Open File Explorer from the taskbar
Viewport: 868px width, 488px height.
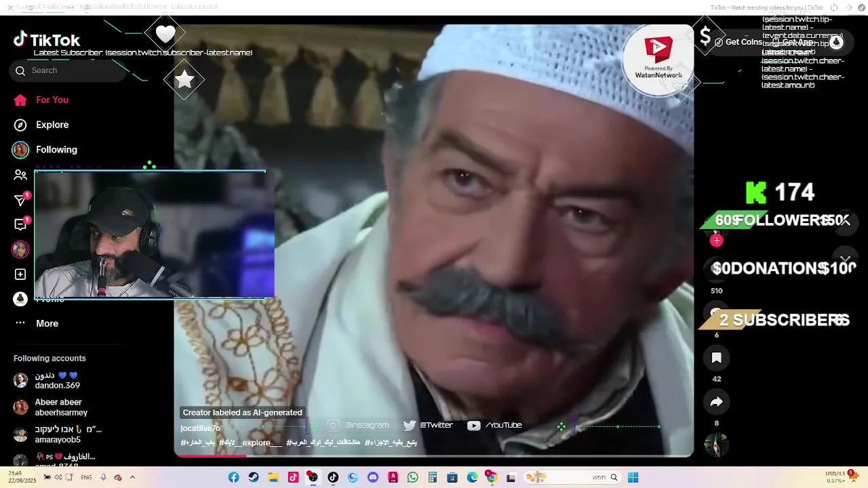point(273,477)
